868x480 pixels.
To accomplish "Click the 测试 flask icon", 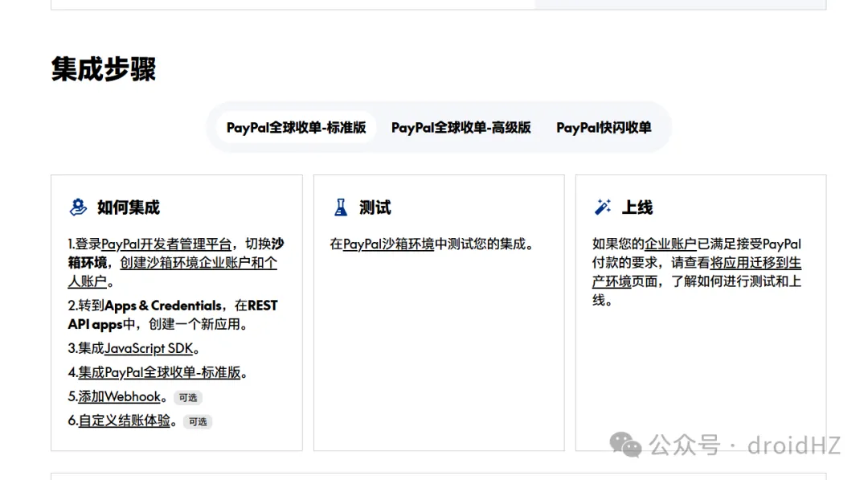I will (x=341, y=207).
